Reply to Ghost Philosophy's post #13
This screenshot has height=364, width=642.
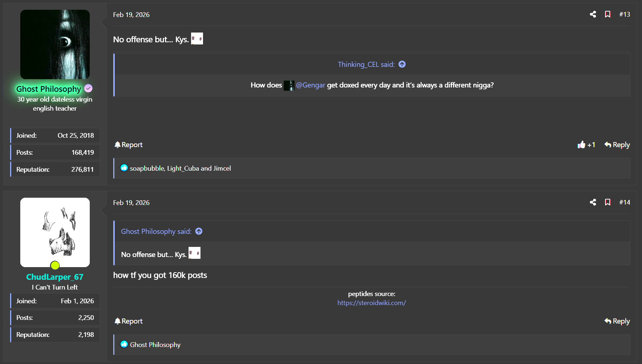tap(617, 145)
